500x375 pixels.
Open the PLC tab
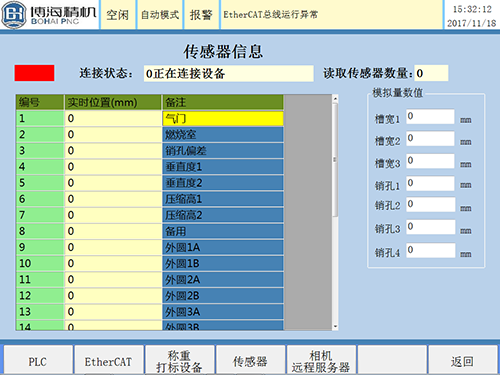click(x=38, y=361)
